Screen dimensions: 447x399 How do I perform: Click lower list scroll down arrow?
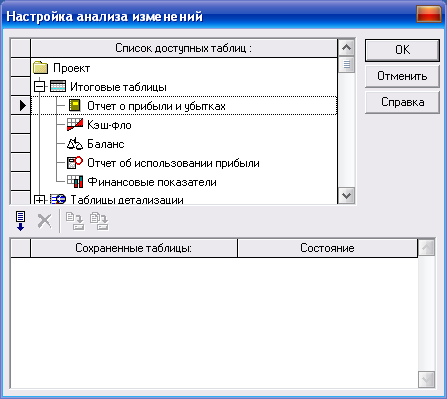426,379
